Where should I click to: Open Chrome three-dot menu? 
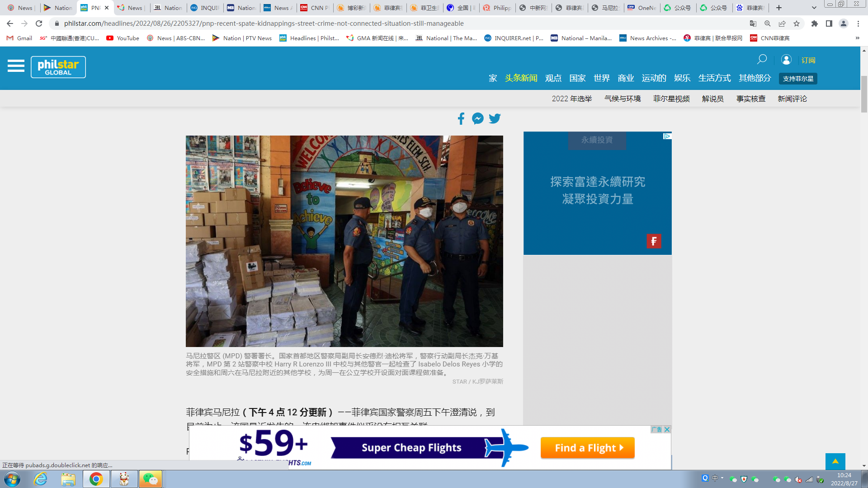point(858,23)
